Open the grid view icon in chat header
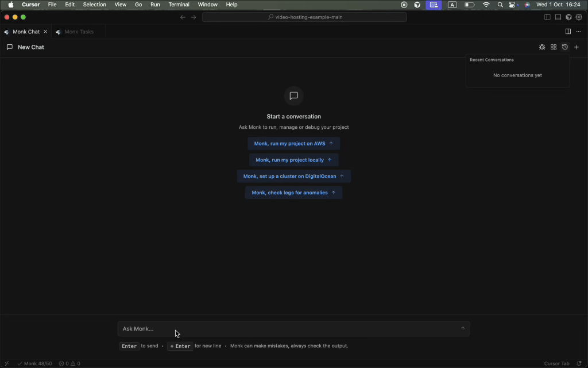The image size is (588, 368). (554, 47)
